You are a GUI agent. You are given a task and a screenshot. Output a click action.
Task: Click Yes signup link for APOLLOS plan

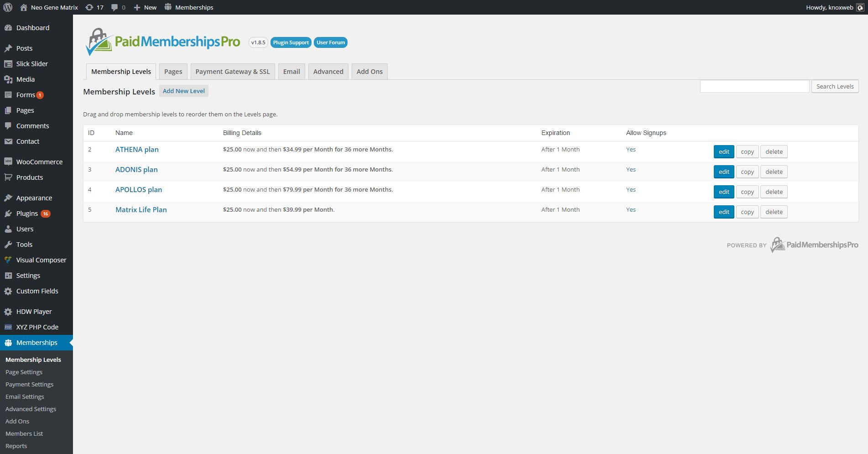[631, 189]
